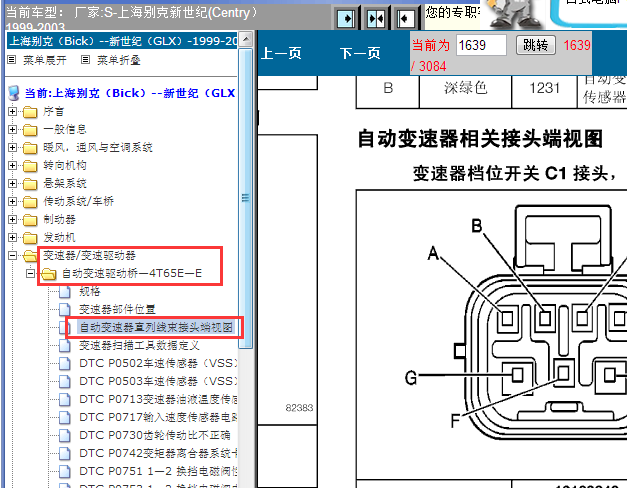
Task: Expand the 暖风,通风与空调系统 node
Action: [12, 148]
